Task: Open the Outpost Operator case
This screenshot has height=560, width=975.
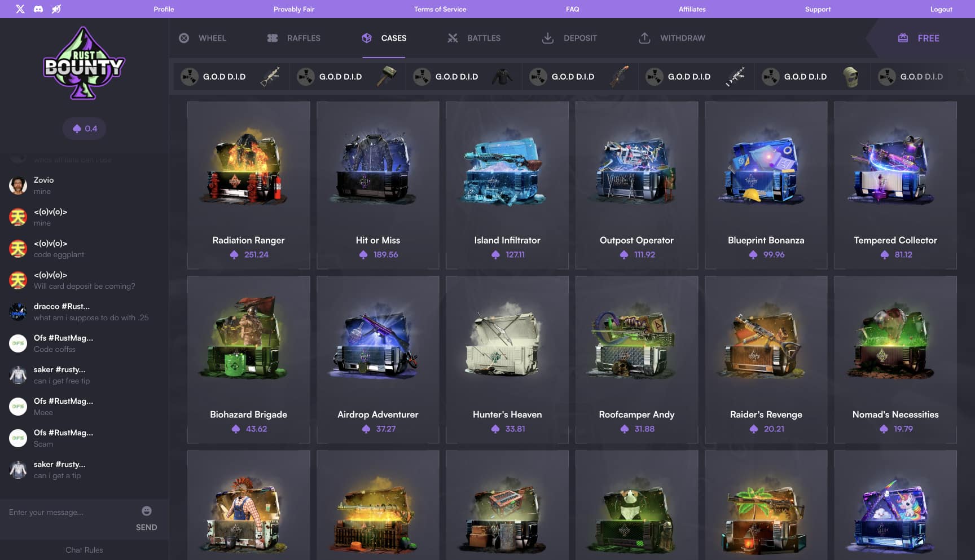Action: pyautogui.click(x=636, y=185)
